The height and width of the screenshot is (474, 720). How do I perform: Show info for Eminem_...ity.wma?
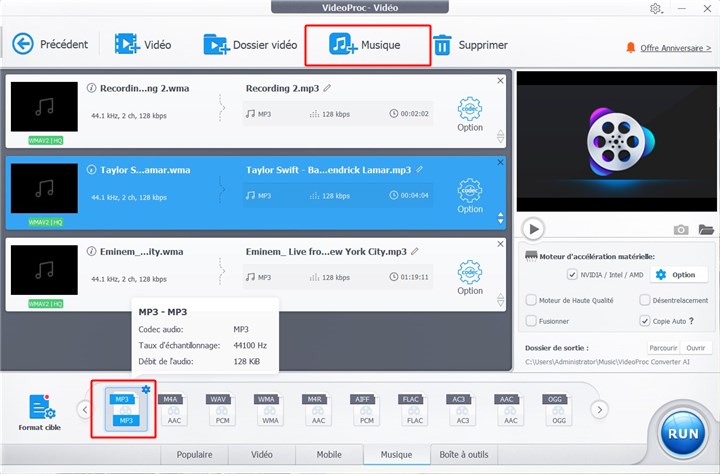tap(91, 251)
